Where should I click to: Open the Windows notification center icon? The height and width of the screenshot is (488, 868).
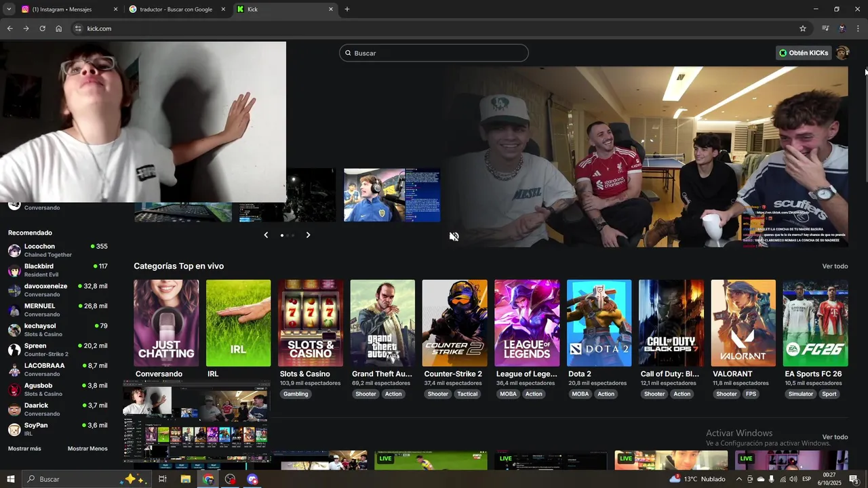[x=854, y=479]
